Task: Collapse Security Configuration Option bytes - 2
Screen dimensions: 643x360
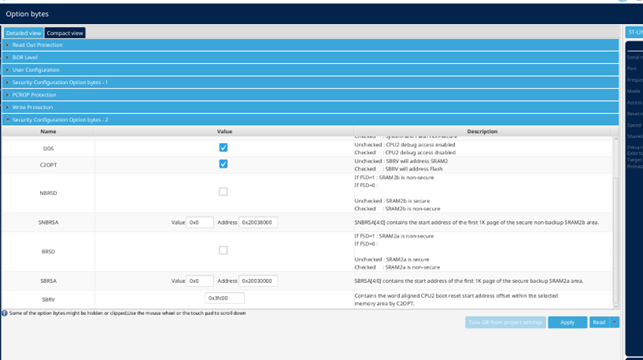Action: (310, 120)
